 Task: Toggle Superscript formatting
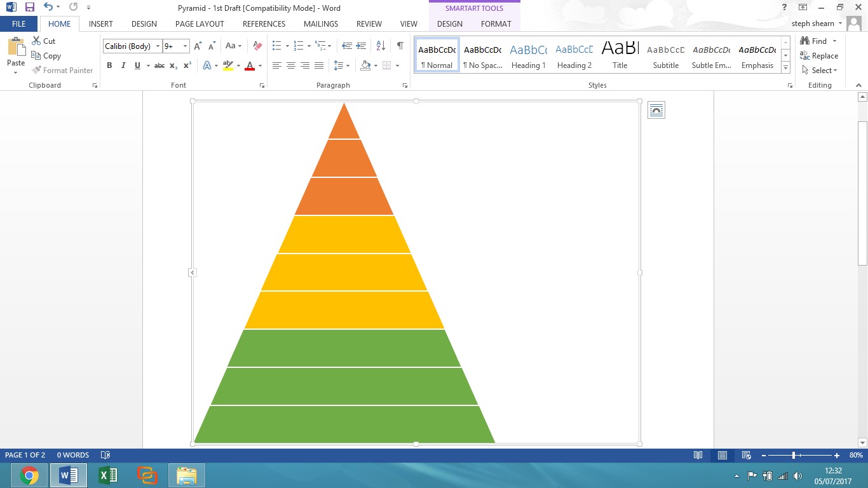point(187,65)
